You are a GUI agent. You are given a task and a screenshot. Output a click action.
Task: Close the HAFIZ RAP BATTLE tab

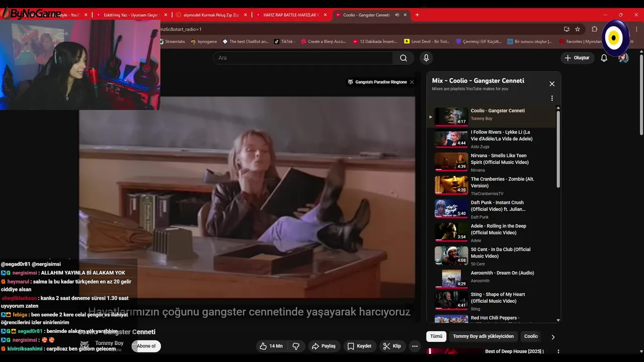(325, 15)
